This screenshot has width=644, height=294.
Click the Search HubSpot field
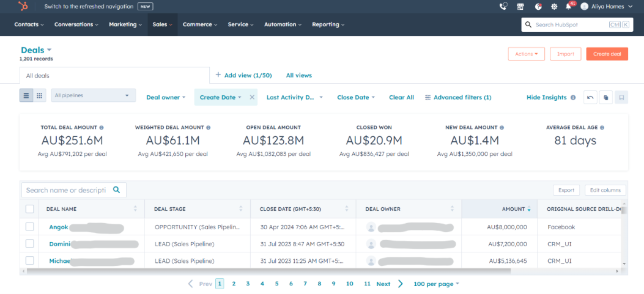pyautogui.click(x=577, y=24)
